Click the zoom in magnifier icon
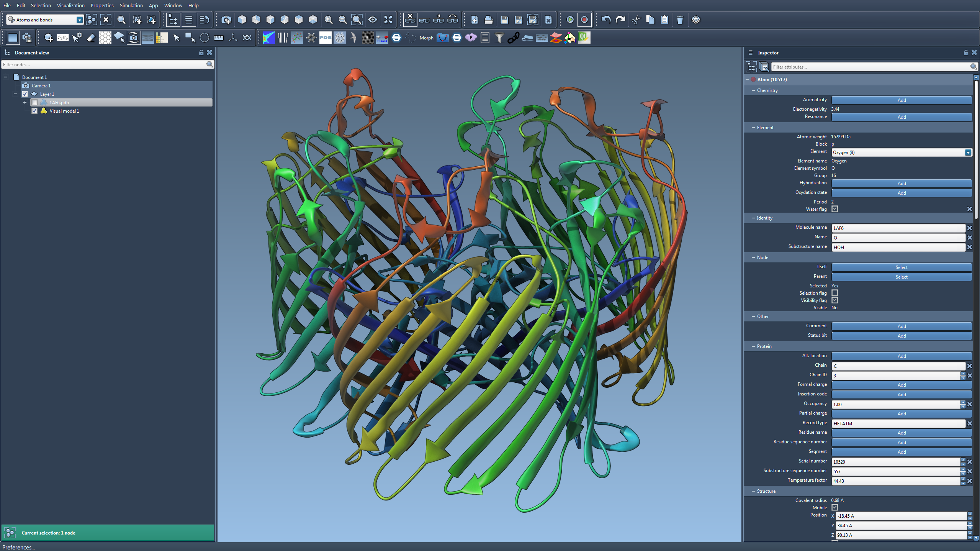Screen dimensions: 980x551 pos(328,20)
